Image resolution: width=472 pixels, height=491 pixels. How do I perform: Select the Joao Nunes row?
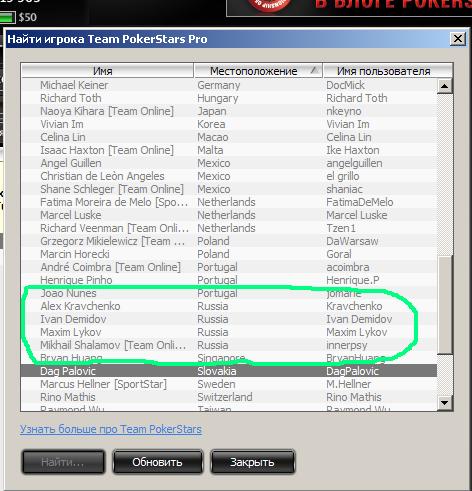(229, 293)
